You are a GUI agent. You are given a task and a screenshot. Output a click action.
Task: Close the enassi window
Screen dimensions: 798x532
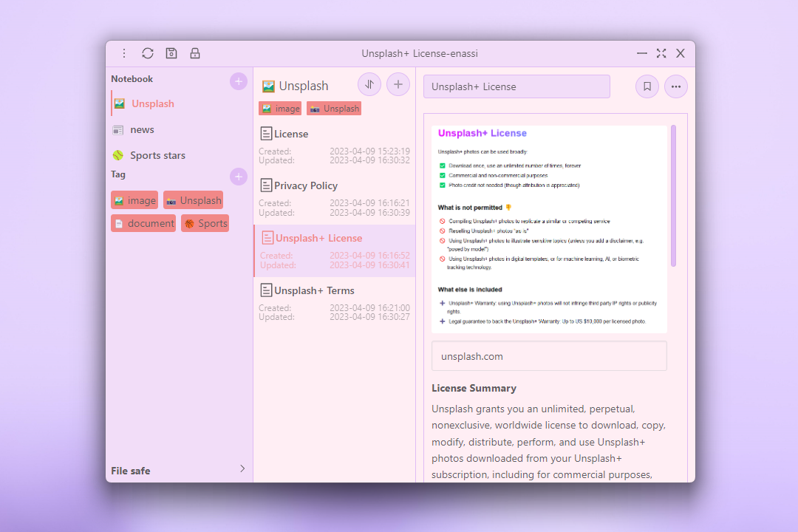[681, 53]
